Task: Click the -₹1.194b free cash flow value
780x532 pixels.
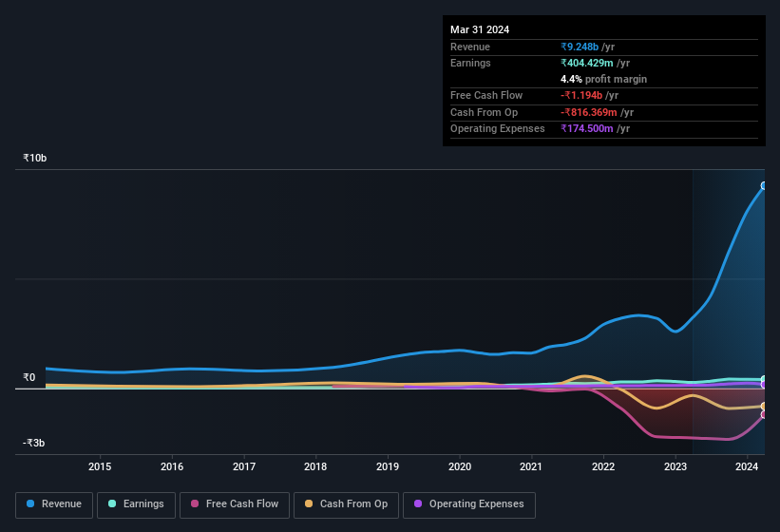Action: pos(589,95)
